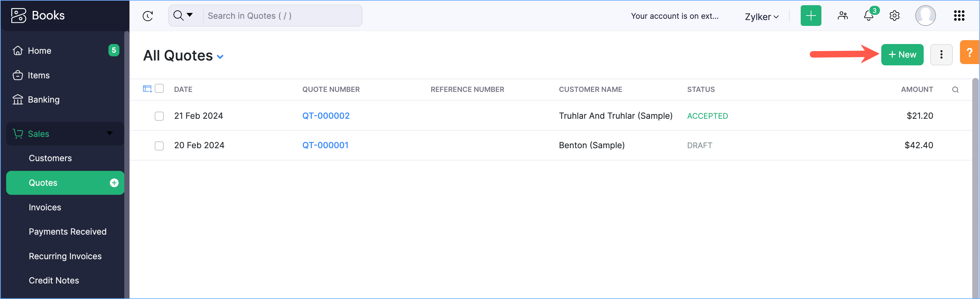
Task: Click the green quick create plus button
Action: click(x=810, y=16)
